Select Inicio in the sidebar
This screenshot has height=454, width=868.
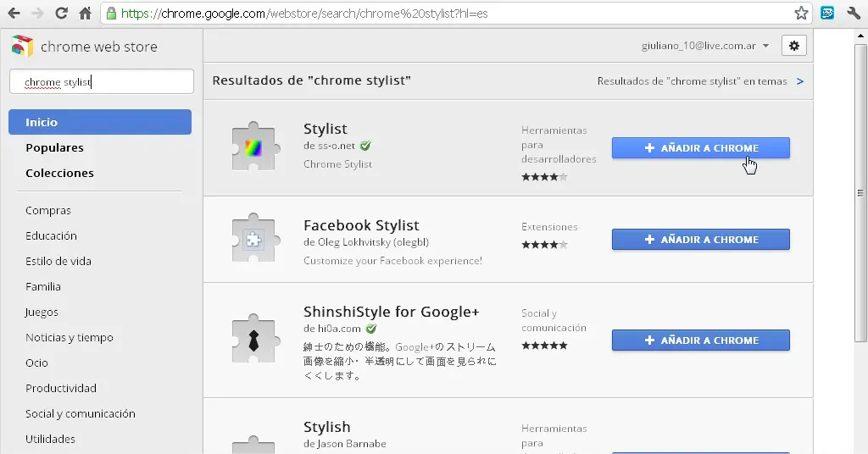pos(100,122)
